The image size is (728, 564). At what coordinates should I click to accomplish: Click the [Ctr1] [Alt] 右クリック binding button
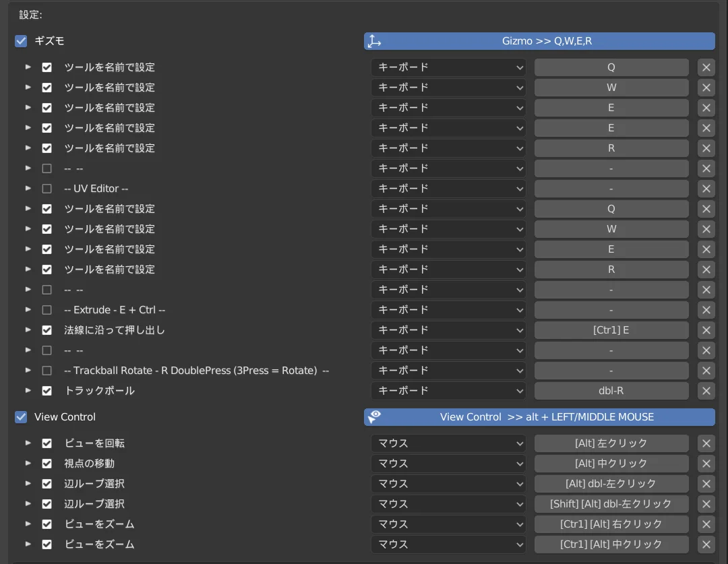(611, 524)
